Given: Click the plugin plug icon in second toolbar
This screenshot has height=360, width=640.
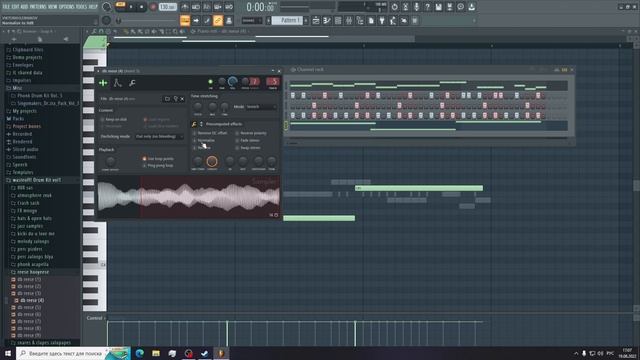Looking at the screenshot, I should coord(382,20).
